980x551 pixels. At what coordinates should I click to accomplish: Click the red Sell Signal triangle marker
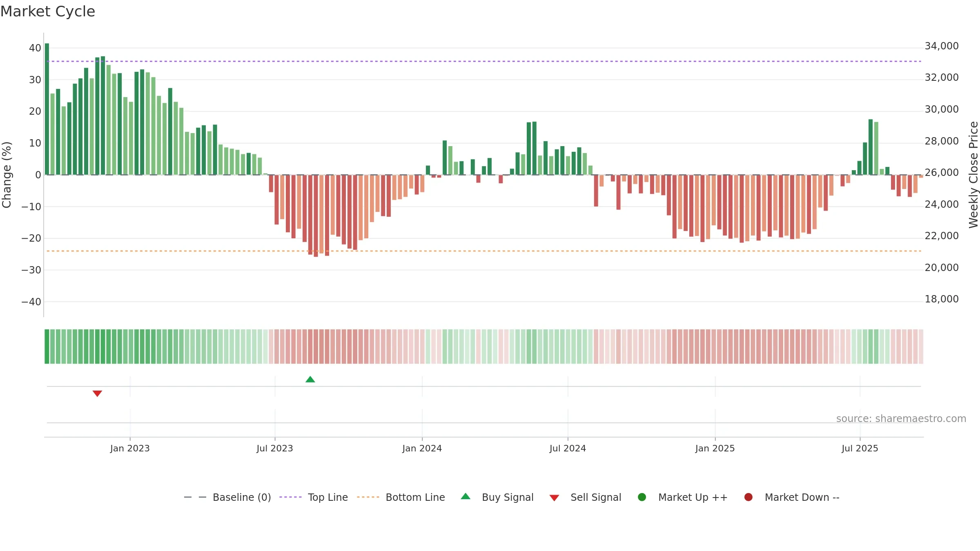click(97, 393)
